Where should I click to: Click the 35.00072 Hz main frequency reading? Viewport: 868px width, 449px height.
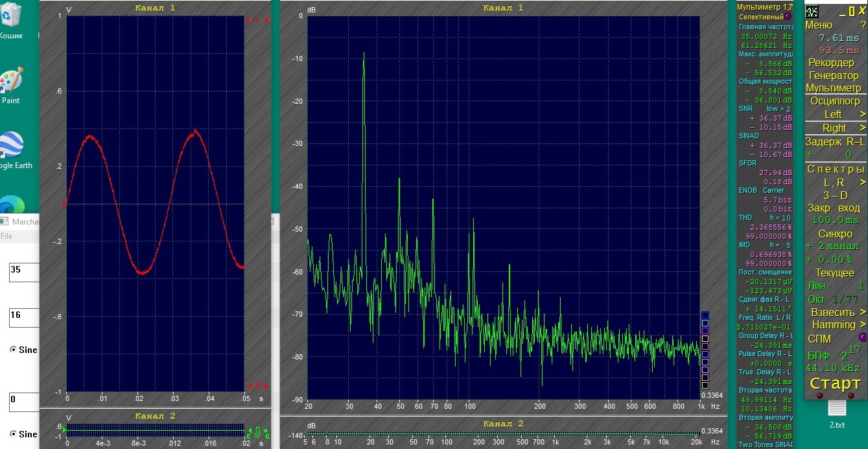[766, 37]
